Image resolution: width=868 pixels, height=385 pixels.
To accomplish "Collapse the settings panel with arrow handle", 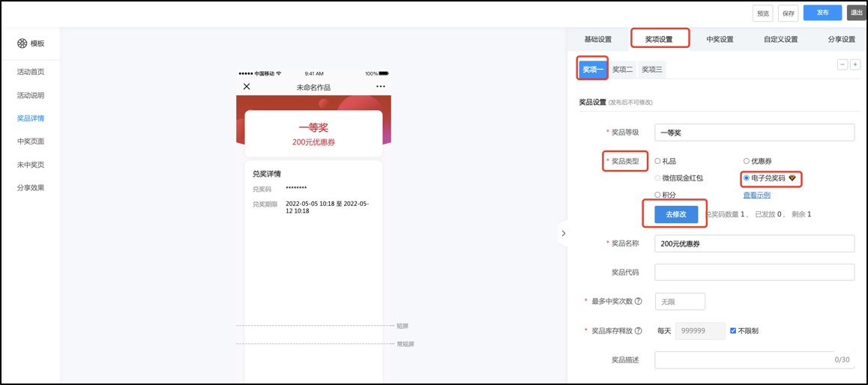I will [563, 233].
